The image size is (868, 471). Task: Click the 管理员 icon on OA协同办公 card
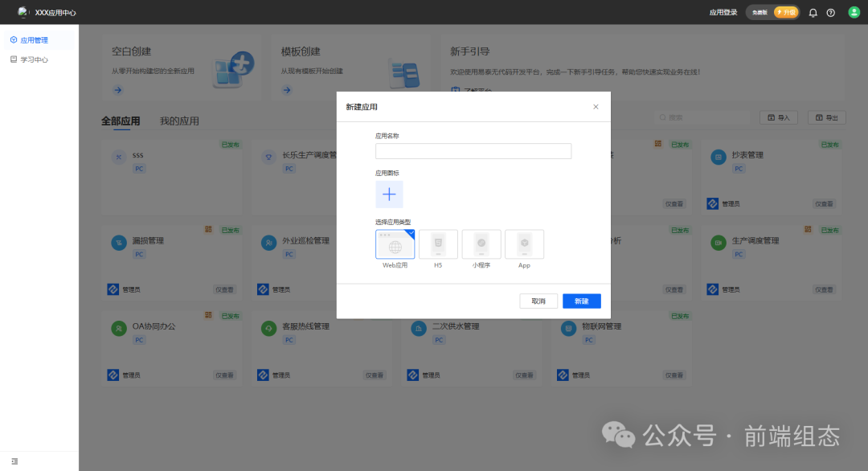(x=113, y=375)
